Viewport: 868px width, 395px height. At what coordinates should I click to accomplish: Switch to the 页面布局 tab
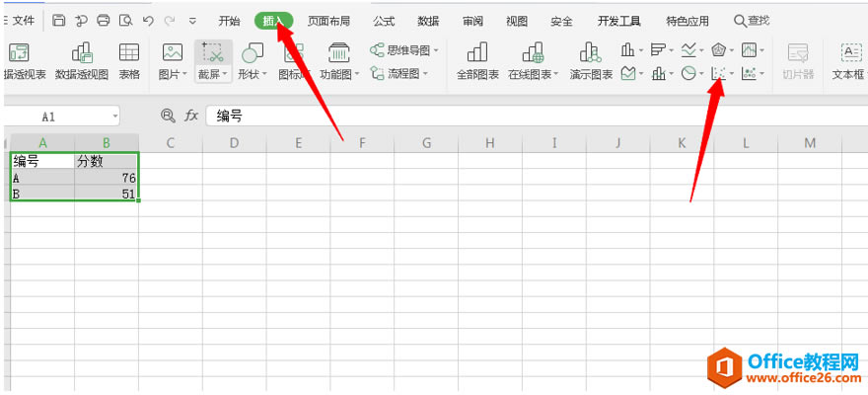328,21
